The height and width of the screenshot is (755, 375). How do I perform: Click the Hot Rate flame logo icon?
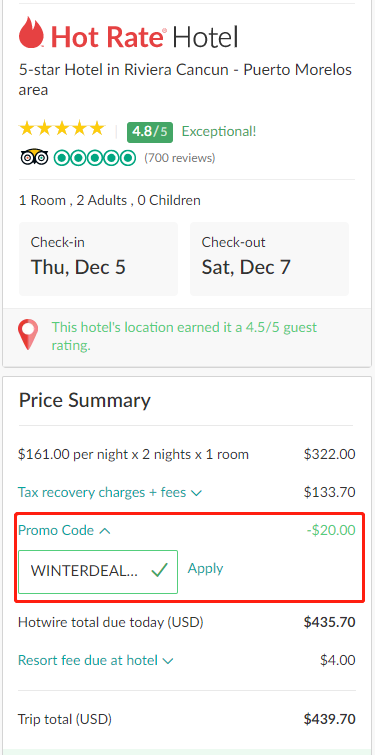tap(32, 32)
